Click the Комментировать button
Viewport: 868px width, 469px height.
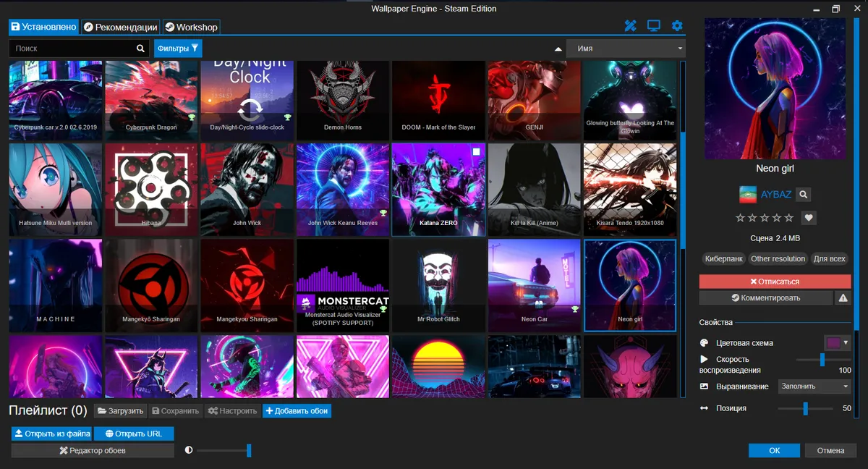click(x=766, y=297)
